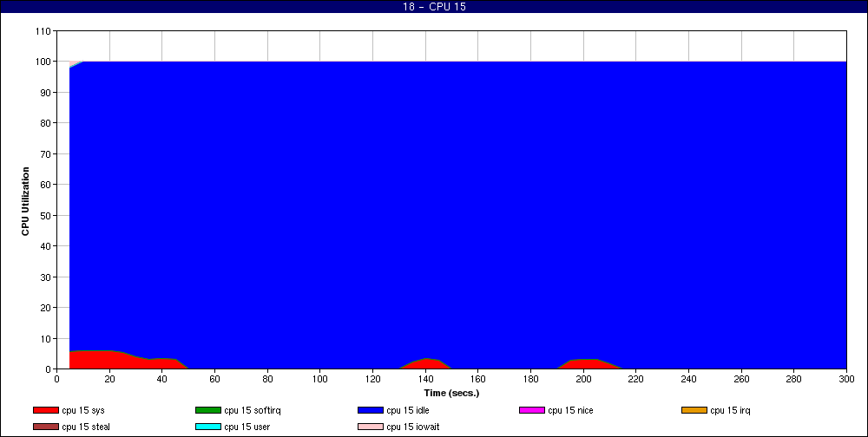Click the cyan cpu 15 user legend swatch
The width and height of the screenshot is (868, 437).
pos(207,427)
